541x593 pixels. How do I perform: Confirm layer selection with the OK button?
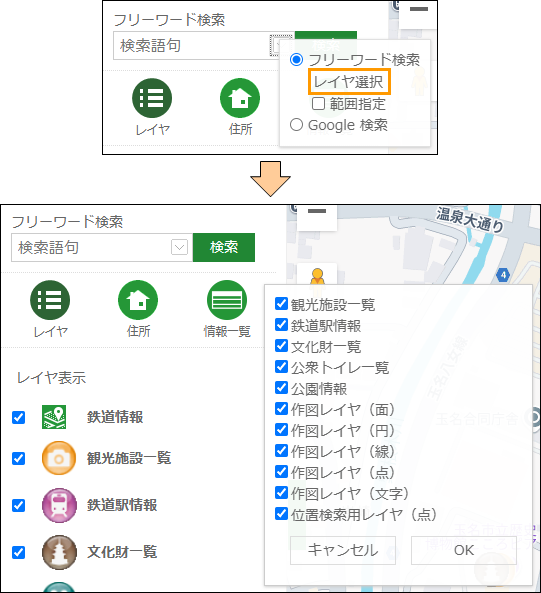(464, 550)
